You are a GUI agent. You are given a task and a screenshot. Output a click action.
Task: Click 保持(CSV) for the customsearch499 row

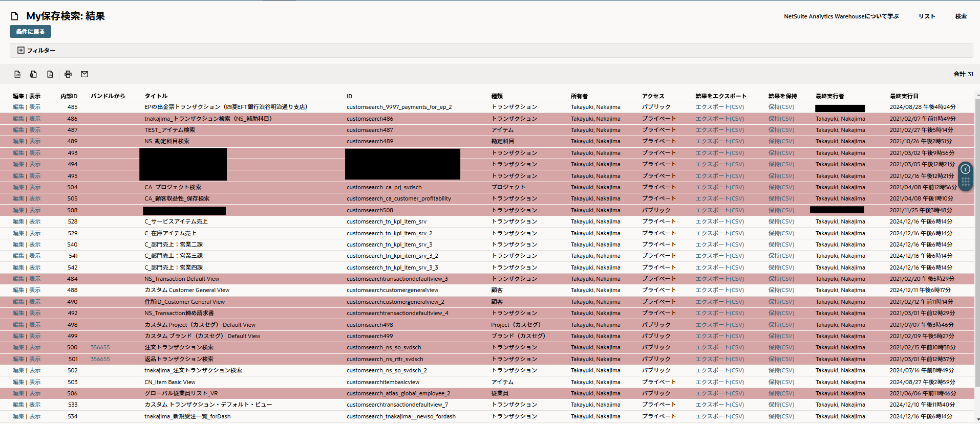[x=781, y=336]
